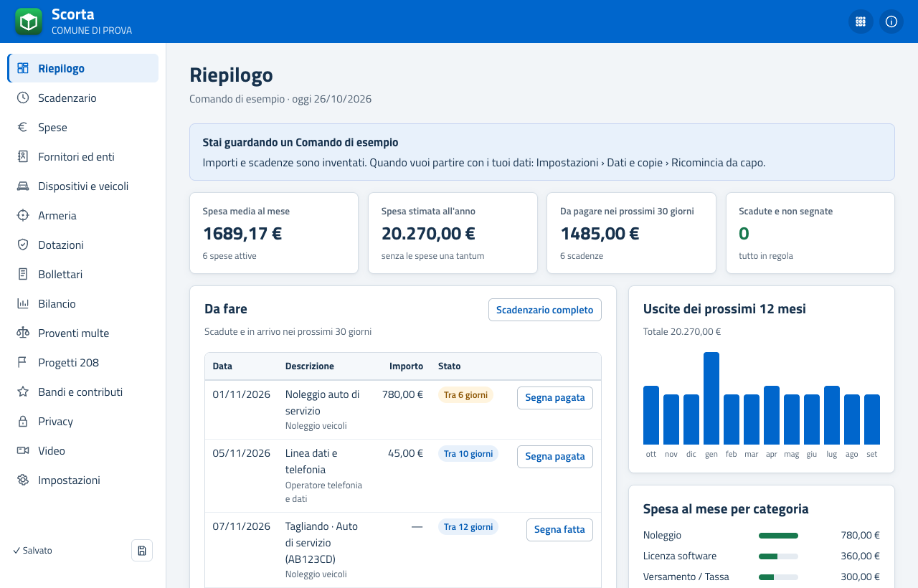Click the Privacy padlock icon
Screen dimensions: 918x588
pyautogui.click(x=23, y=421)
